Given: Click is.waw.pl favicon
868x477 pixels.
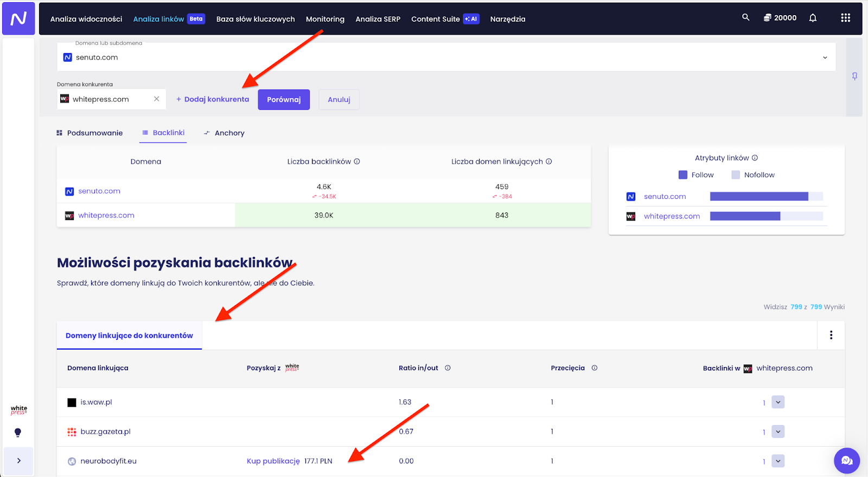Looking at the screenshot, I should pos(72,402).
